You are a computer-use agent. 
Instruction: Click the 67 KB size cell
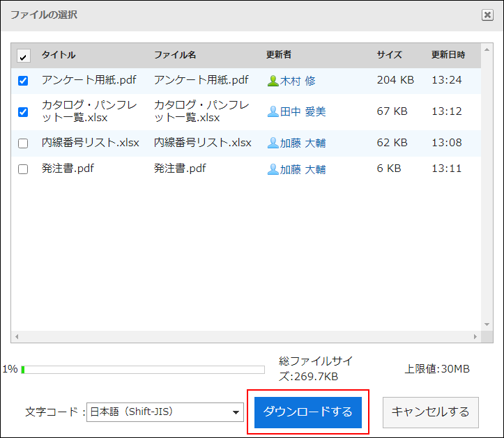click(x=392, y=111)
